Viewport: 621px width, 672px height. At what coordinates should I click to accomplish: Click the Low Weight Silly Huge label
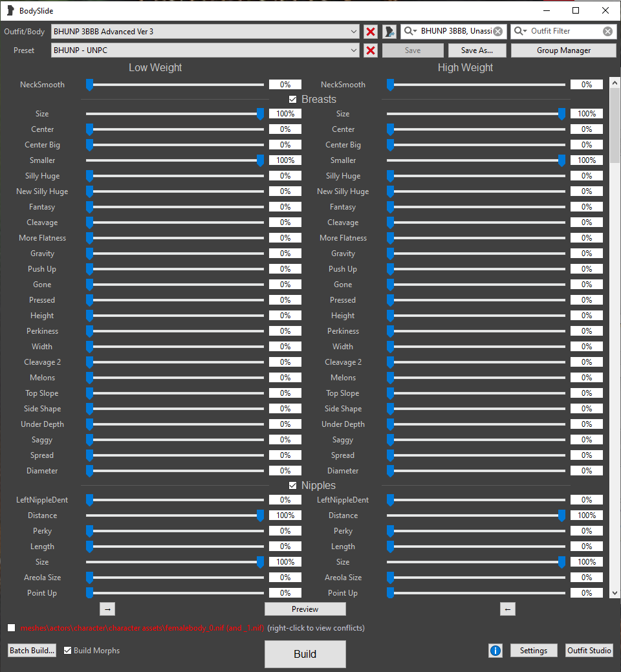tap(43, 176)
